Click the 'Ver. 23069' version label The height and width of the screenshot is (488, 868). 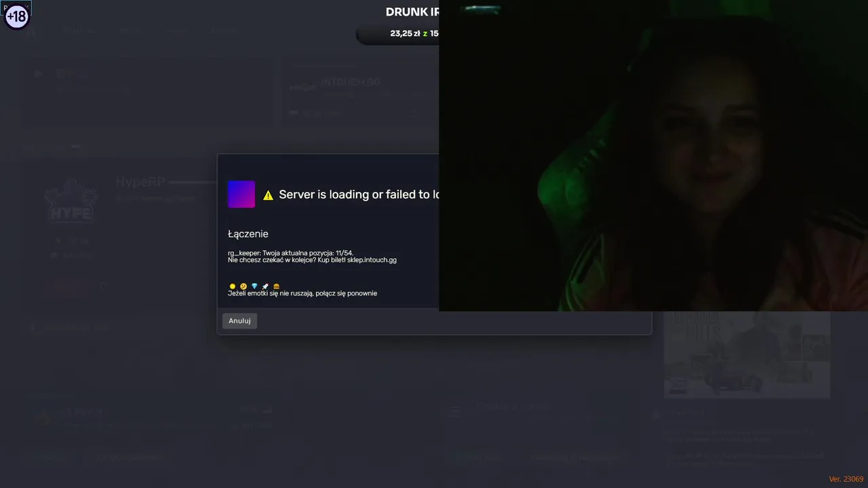click(x=846, y=479)
